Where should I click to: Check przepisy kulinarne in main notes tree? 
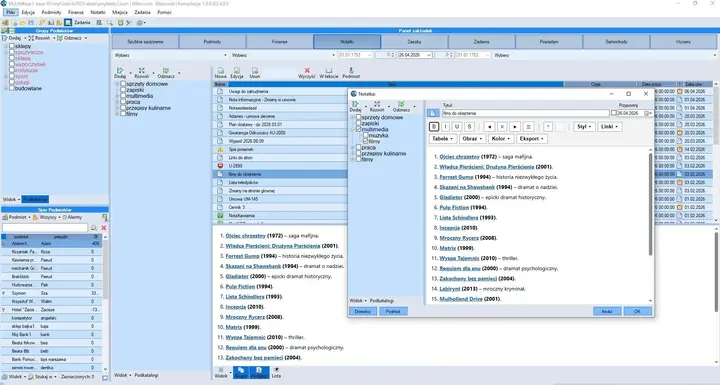click(123, 108)
